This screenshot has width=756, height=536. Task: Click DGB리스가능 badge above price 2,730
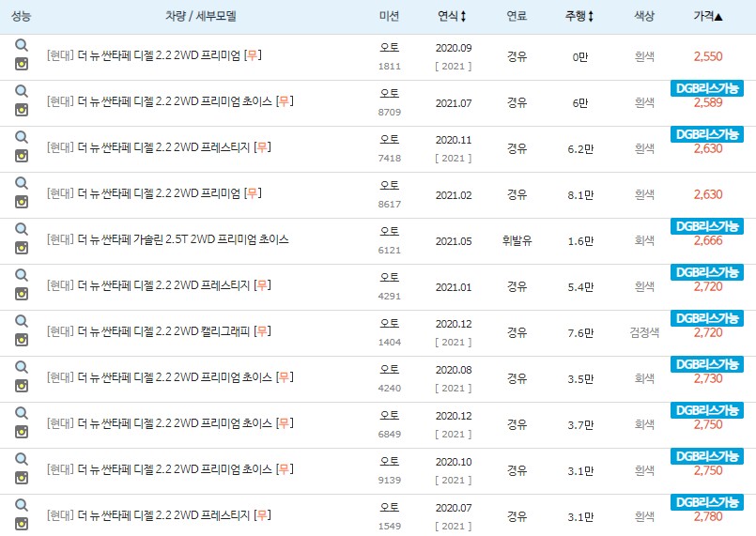[707, 364]
